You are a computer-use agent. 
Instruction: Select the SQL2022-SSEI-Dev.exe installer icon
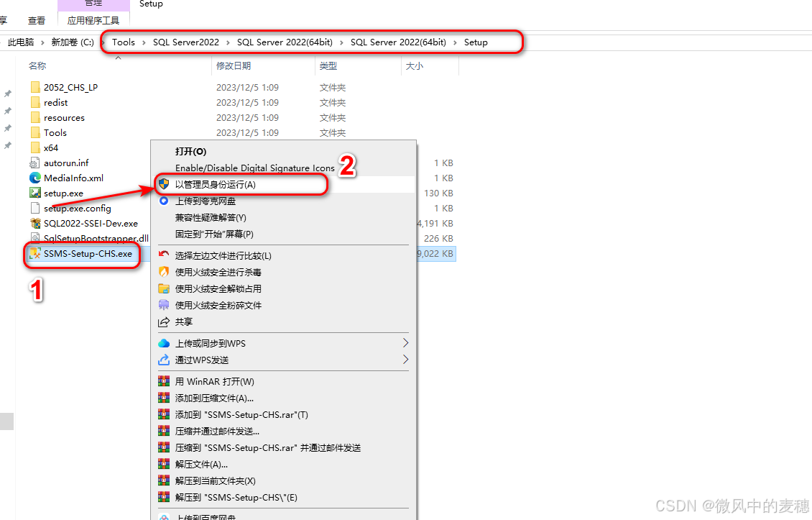point(35,223)
